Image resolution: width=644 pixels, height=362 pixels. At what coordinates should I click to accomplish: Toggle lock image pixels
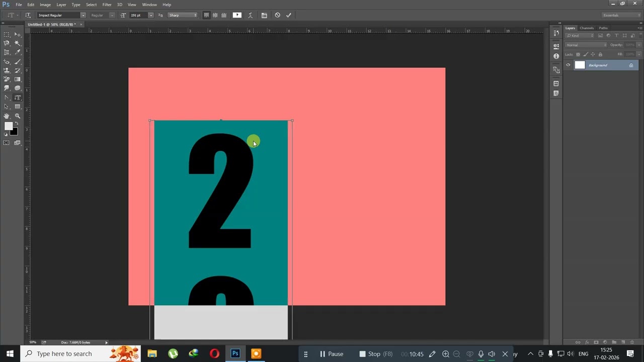tap(585, 54)
